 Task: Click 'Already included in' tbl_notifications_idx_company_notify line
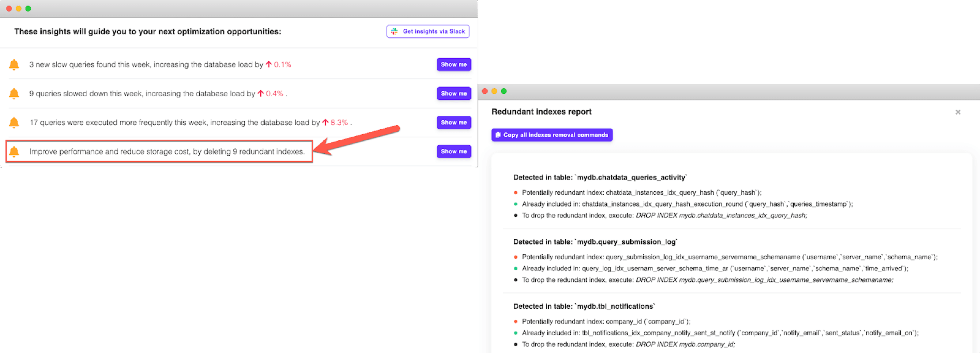point(720,332)
